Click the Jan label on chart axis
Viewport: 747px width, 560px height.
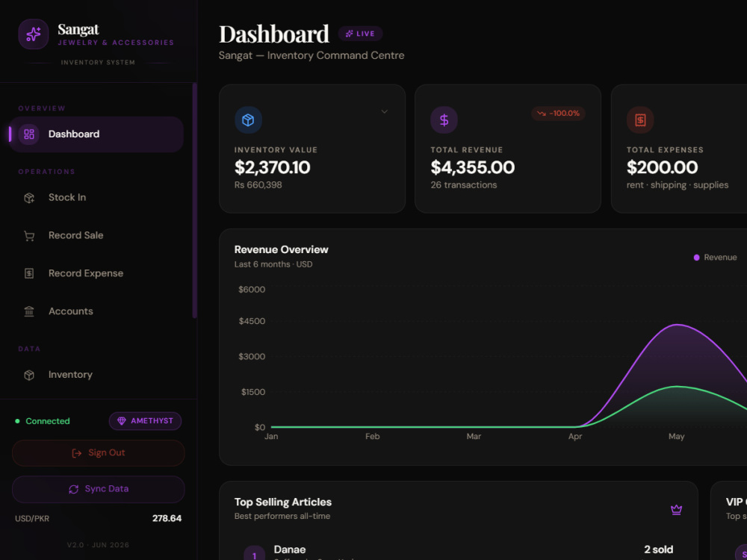pyautogui.click(x=271, y=437)
